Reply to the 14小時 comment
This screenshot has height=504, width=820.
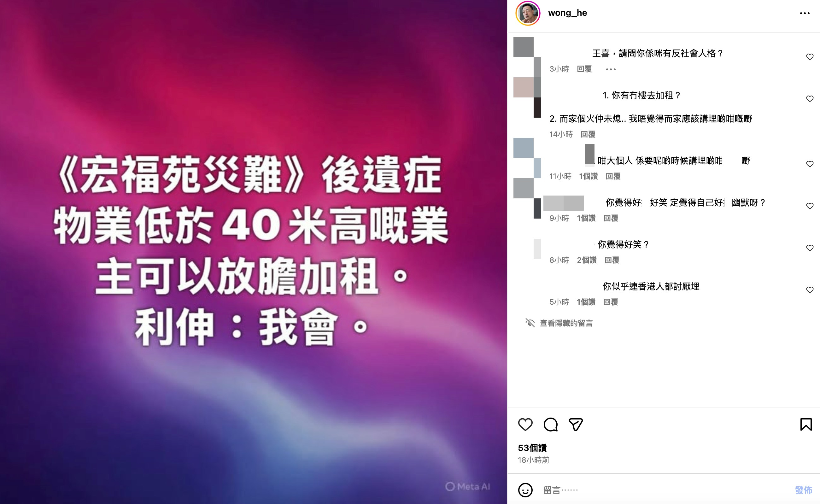588,134
